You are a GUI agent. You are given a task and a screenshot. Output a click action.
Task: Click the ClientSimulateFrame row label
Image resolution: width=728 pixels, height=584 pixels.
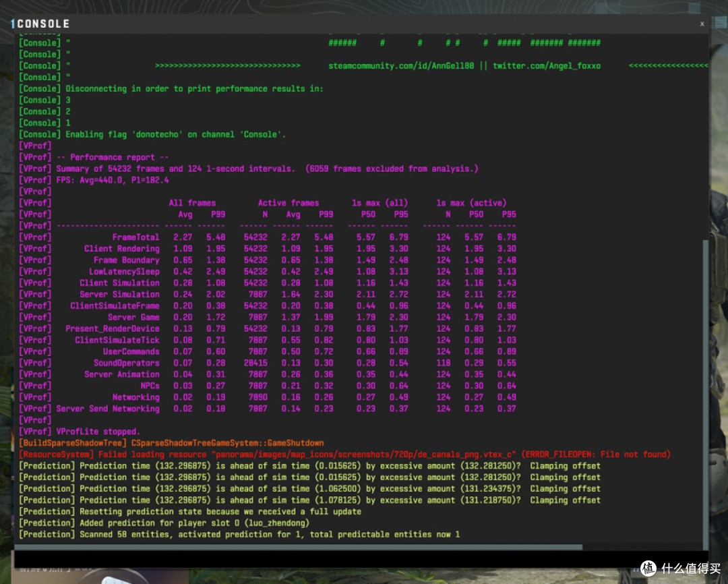tap(115, 305)
